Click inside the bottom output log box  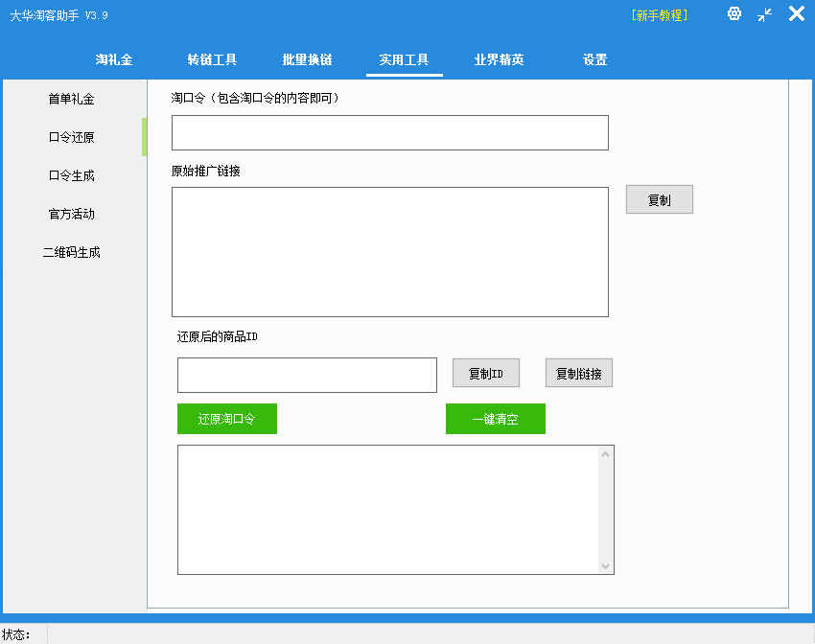click(387, 510)
